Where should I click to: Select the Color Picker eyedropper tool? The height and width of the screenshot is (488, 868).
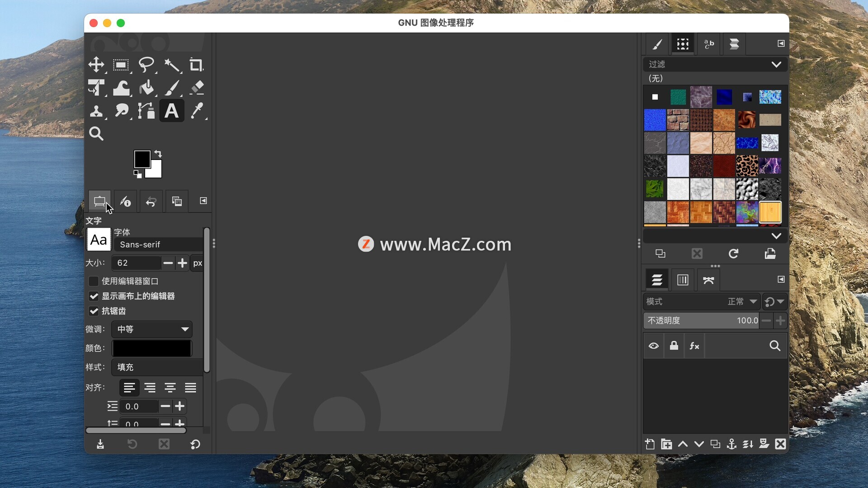[x=197, y=111]
